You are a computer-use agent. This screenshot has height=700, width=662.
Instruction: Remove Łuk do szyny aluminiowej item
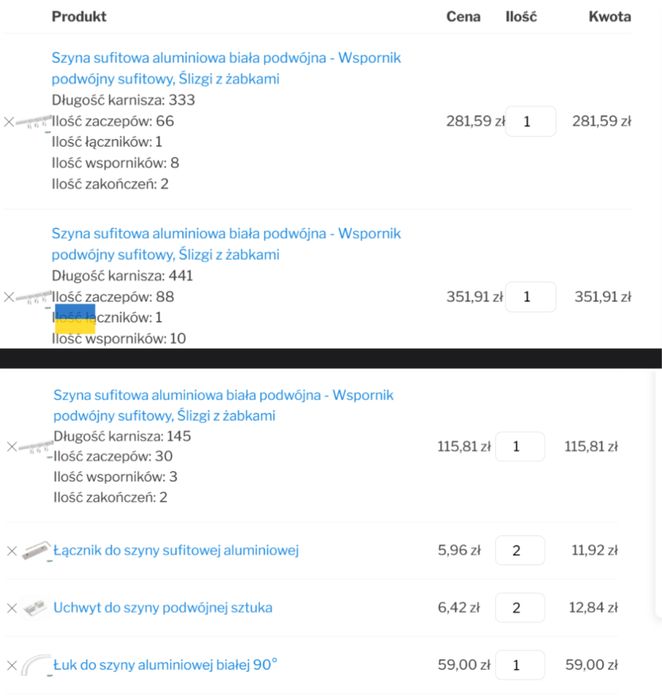(12, 665)
